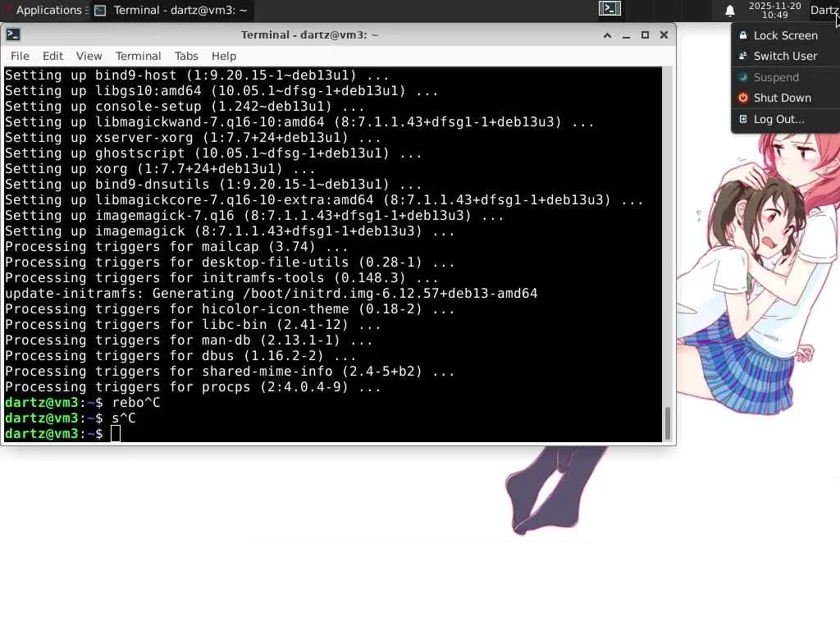Screen dimensions: 840x630
Task: Maximize the Terminal window
Action: click(645, 34)
